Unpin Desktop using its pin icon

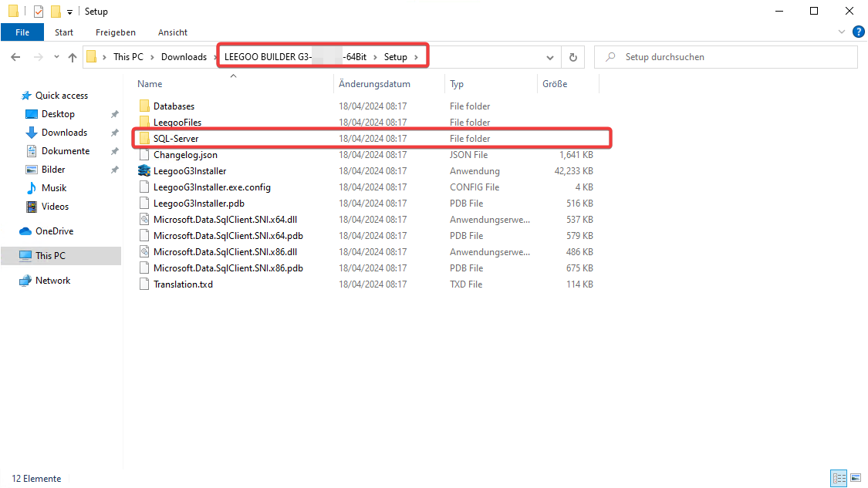(115, 114)
